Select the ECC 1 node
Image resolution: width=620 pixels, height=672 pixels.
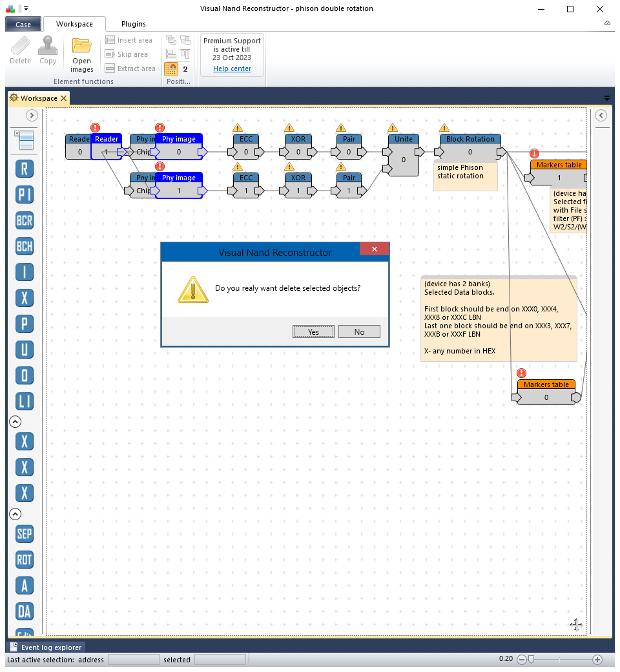[x=246, y=185]
